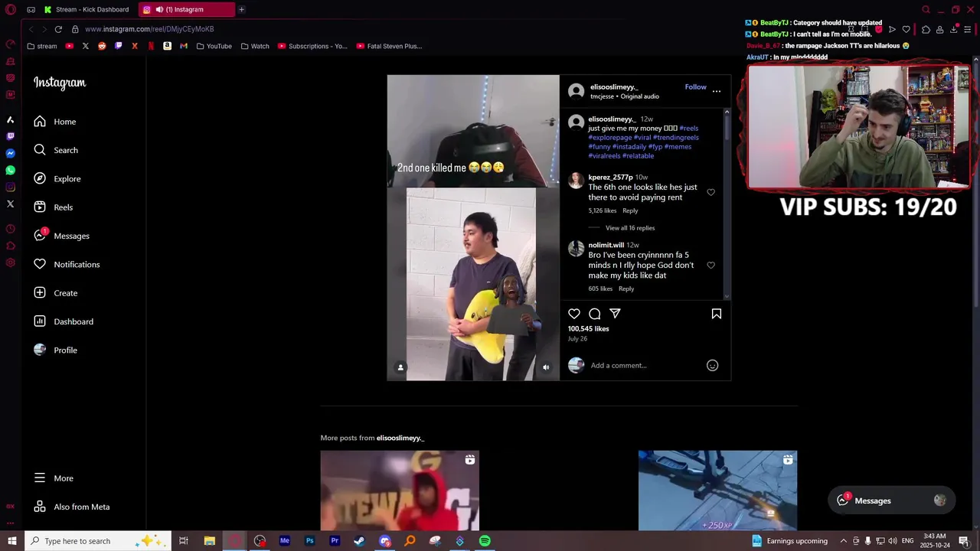Click the Add a comment field
This screenshot has width=980, height=551.
645,366
